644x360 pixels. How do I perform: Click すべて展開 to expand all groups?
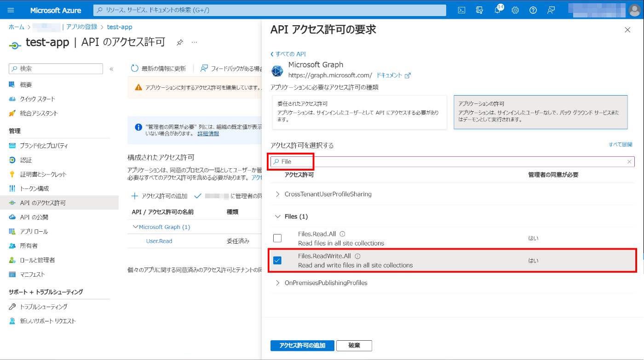click(621, 144)
